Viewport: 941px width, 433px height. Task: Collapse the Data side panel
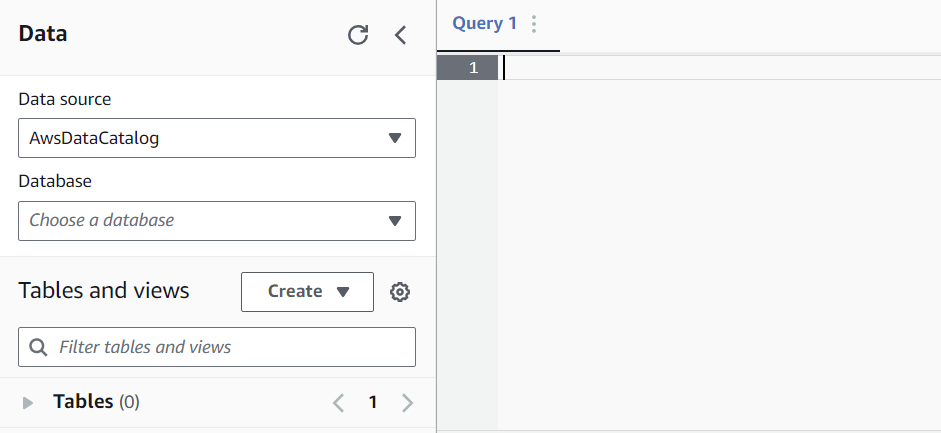[400, 35]
